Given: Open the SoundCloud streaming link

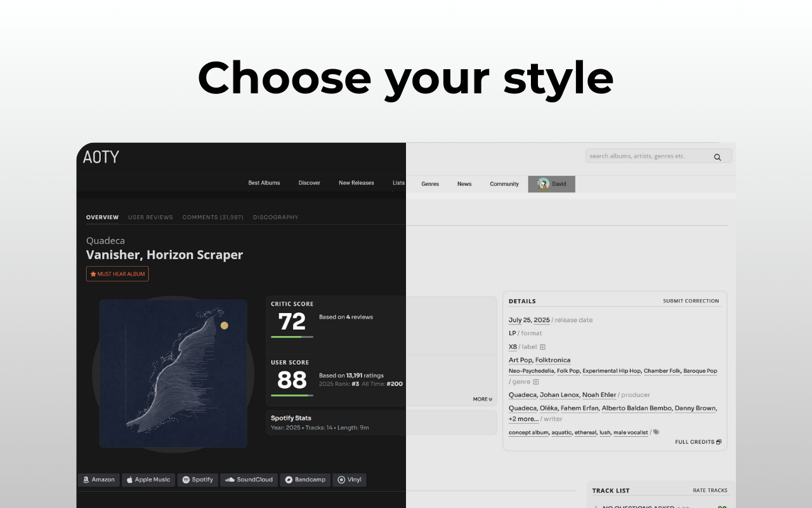Looking at the screenshot, I should point(249,480).
